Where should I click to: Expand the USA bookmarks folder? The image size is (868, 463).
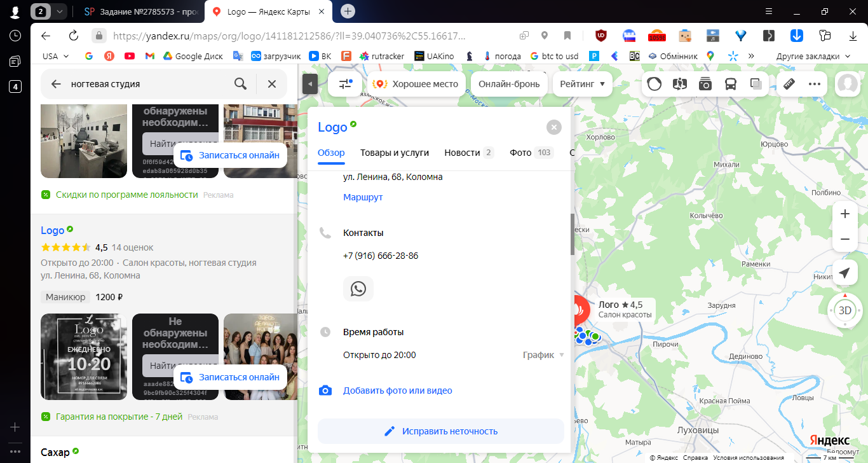tap(55, 56)
